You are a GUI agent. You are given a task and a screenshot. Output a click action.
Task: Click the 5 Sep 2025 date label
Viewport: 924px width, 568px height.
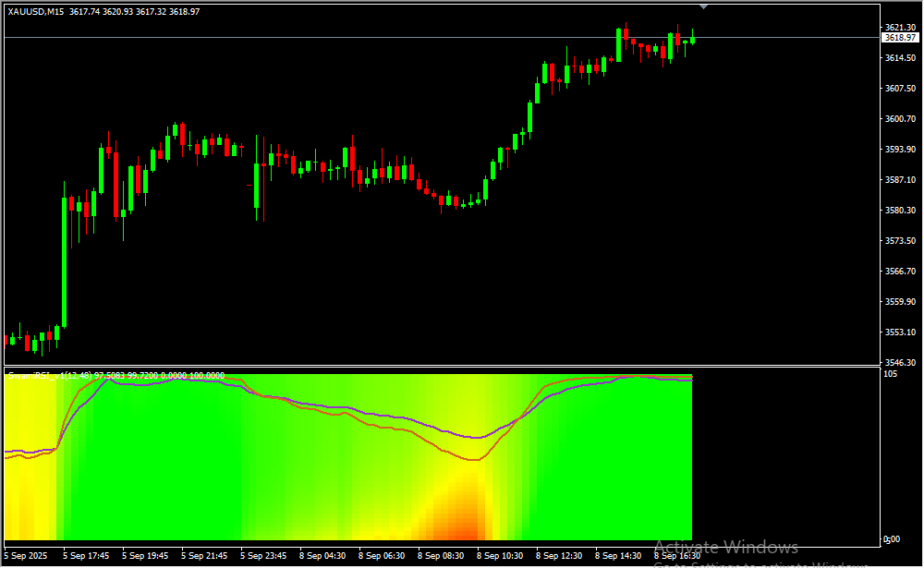click(26, 556)
